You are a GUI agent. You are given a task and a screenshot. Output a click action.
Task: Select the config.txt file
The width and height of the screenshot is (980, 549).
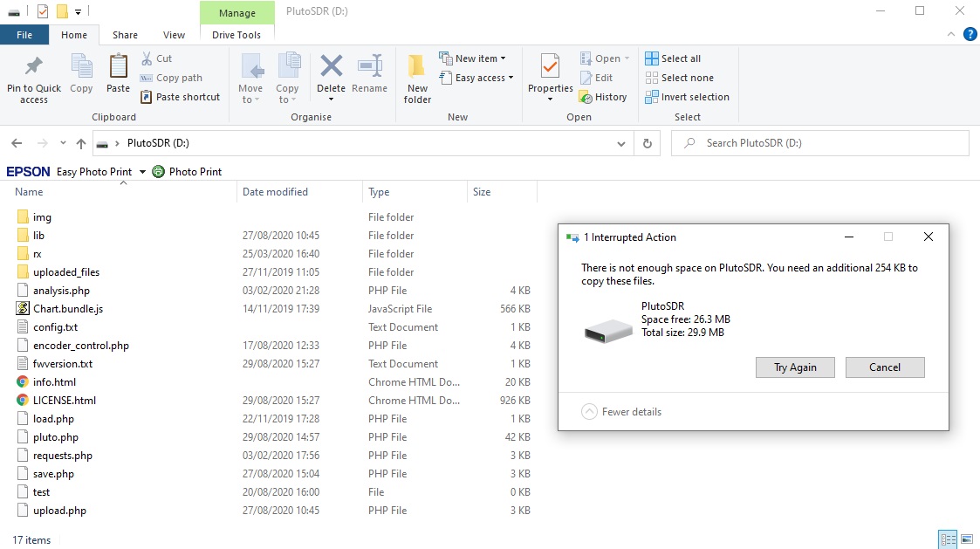coord(56,327)
